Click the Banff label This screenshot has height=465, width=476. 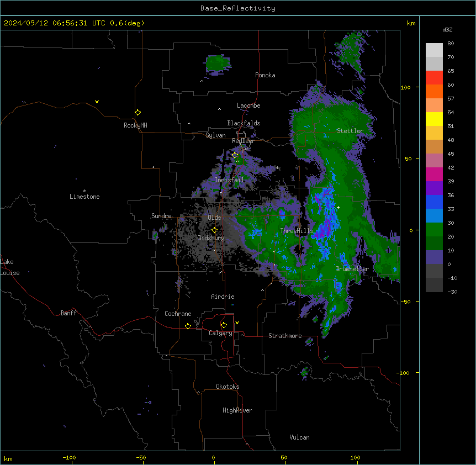pos(68,313)
